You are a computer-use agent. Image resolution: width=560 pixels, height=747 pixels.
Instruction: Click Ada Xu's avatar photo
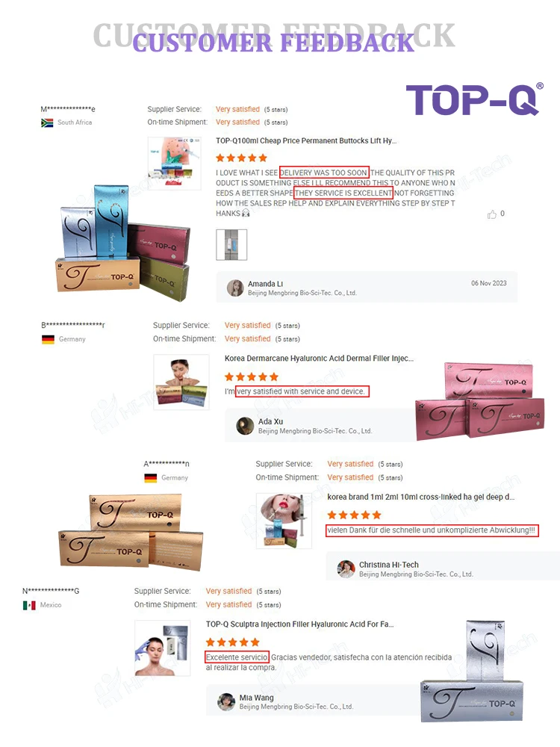coord(245,426)
